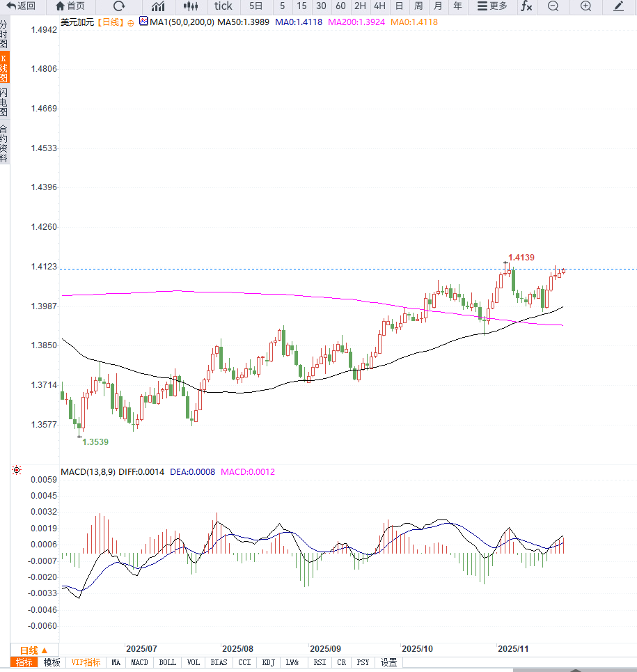Zoom out the chart with the minus magnifier
Viewport: 637px width, 672px height.
tap(553, 6)
